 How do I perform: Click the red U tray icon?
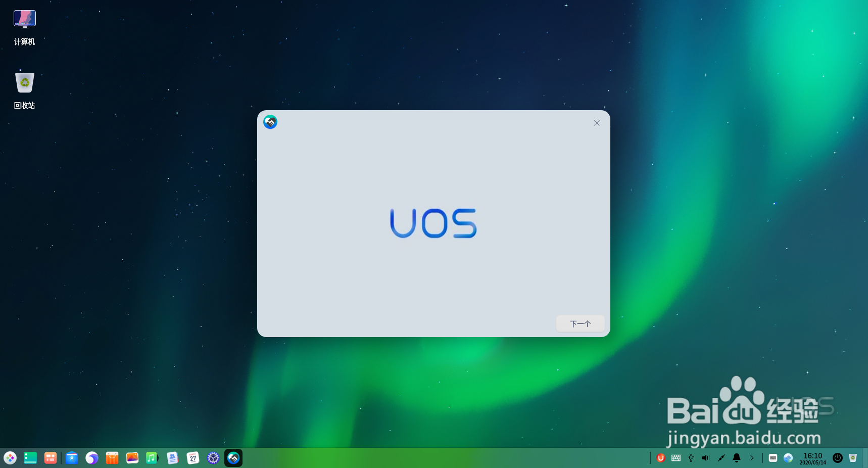(x=661, y=458)
